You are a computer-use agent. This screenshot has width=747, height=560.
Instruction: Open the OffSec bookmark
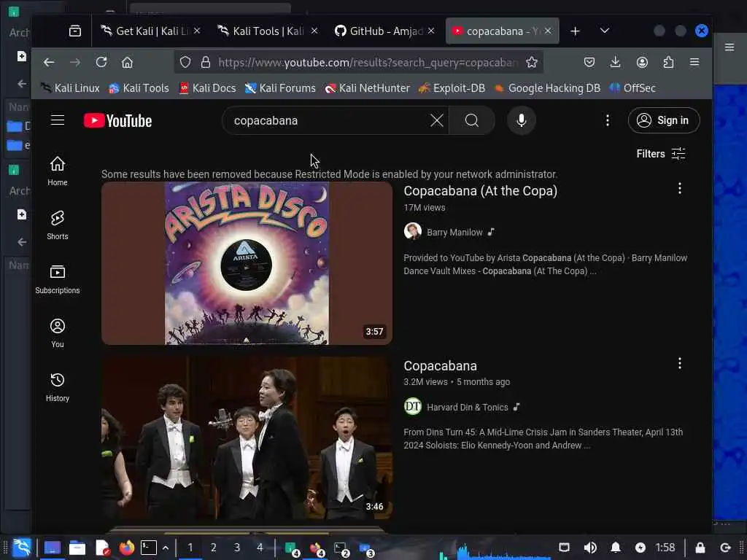click(x=632, y=88)
